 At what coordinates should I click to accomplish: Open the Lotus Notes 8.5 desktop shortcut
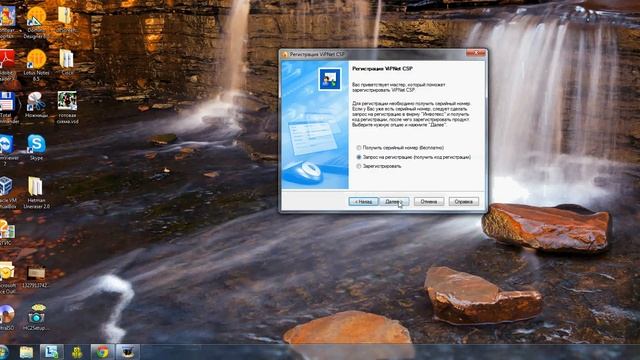coord(36,64)
